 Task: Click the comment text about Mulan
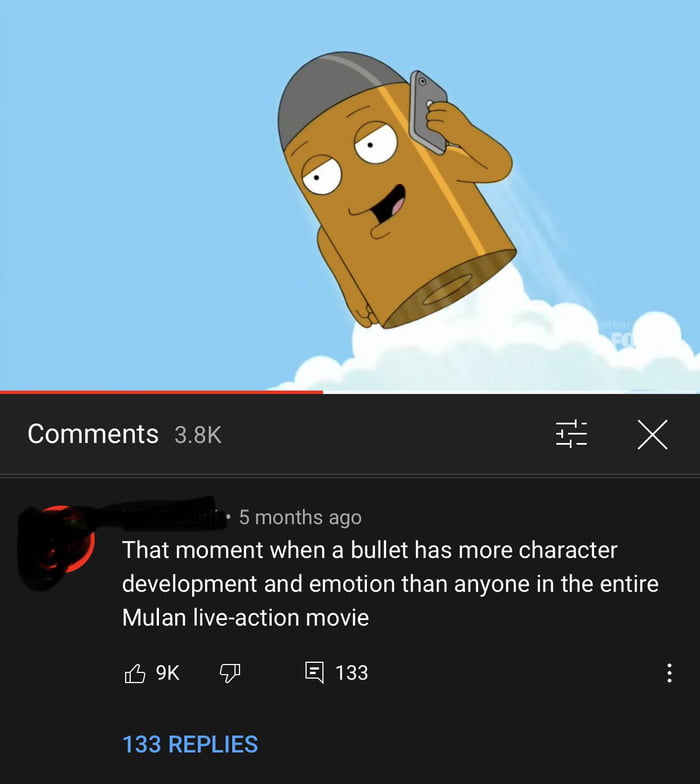point(390,584)
